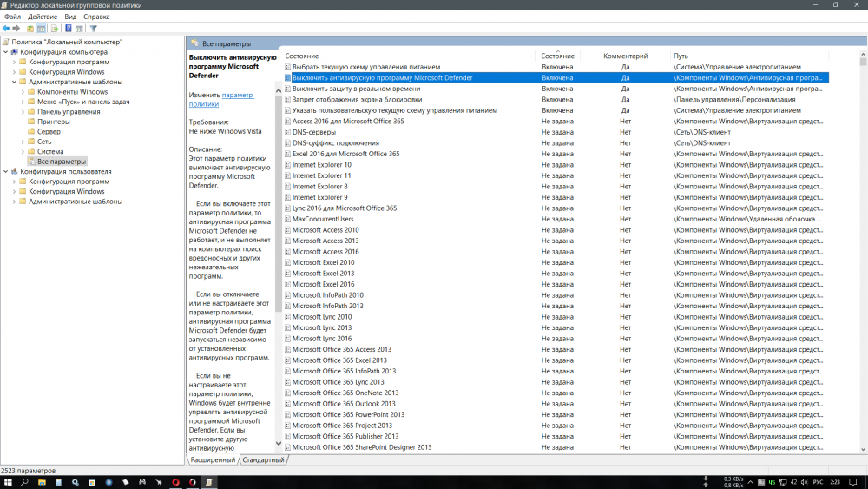Viewport: 868px width, 489px height.
Task: Click the Filter funnel toolbar icon
Action: tap(94, 29)
